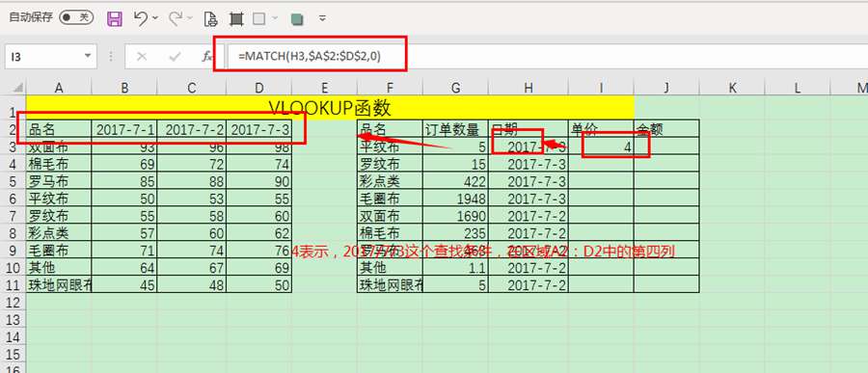Select the date cell in 毛圈布 order row

click(529, 199)
